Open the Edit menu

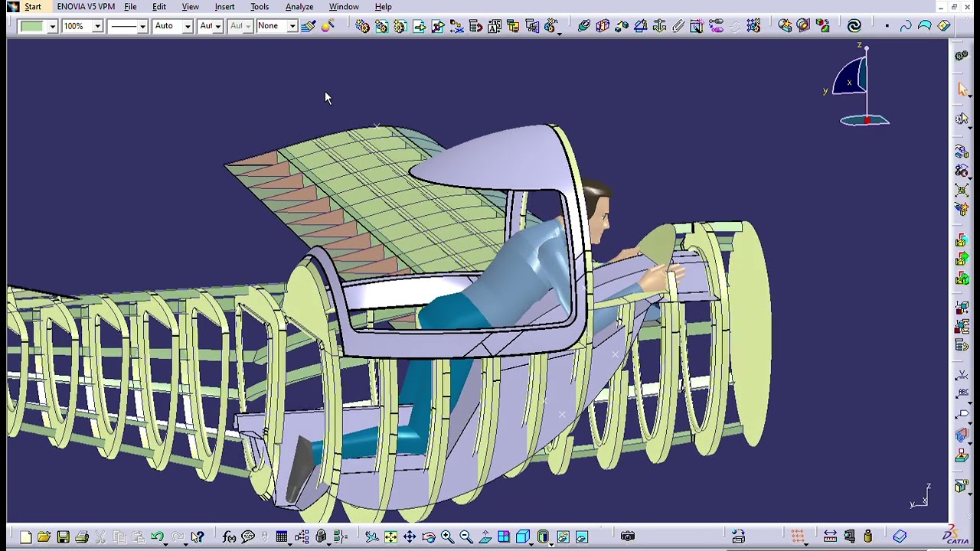159,7
